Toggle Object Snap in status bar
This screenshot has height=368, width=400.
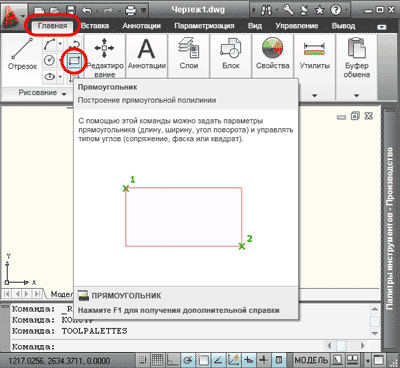pos(203,360)
